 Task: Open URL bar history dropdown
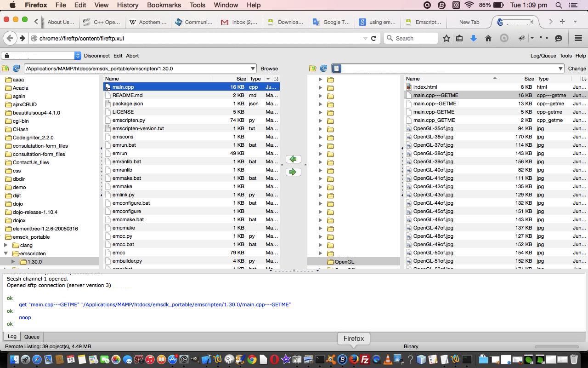[x=365, y=38]
